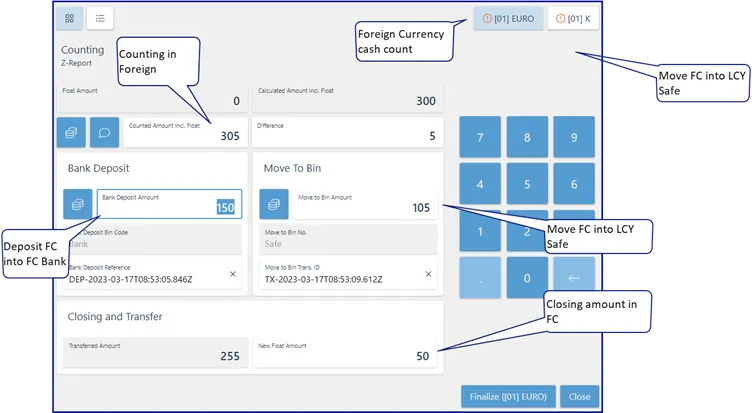The image size is (752, 413).
Task: Tap the backspace arrow key on keypad
Action: click(x=574, y=278)
